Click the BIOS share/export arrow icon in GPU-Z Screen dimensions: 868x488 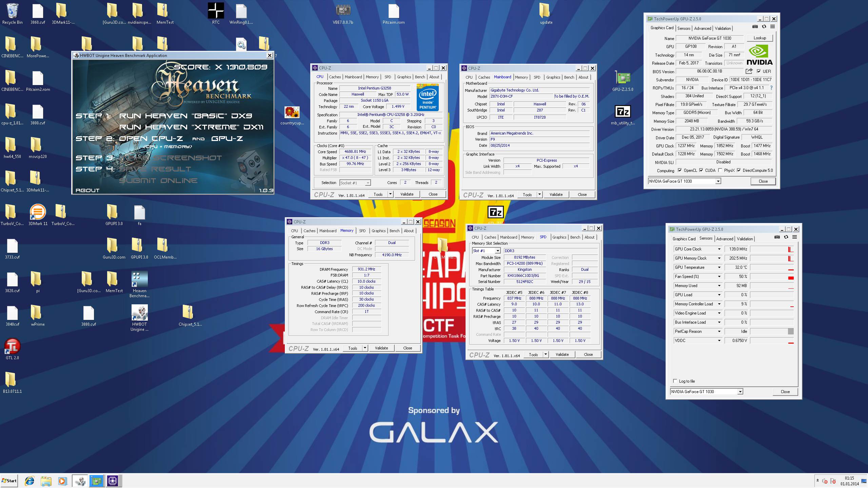(749, 71)
